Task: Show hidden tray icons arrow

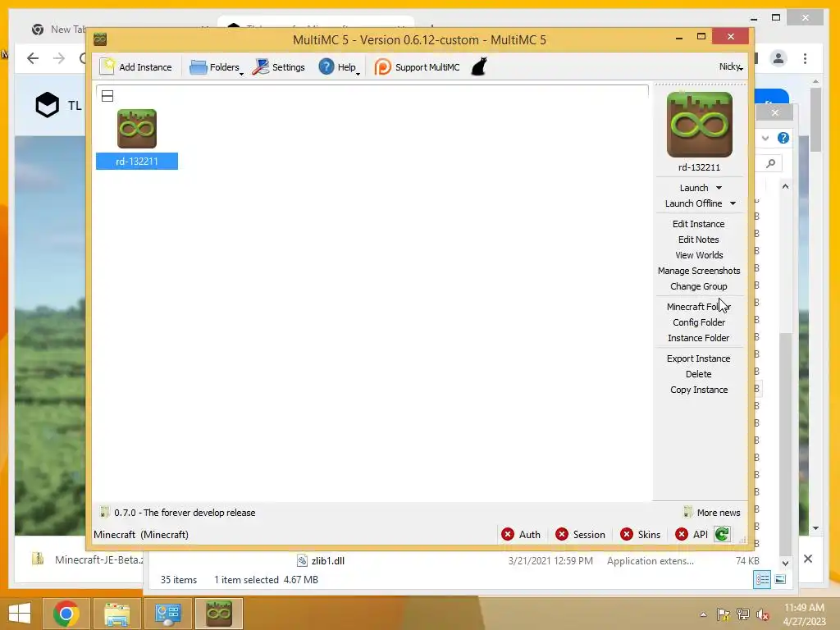Action: [703, 614]
